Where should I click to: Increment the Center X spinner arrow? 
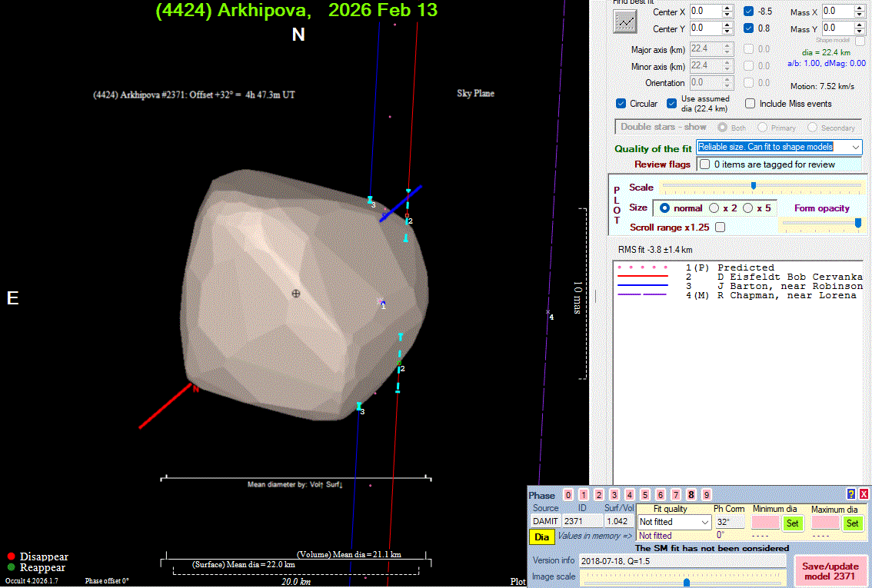pos(727,8)
